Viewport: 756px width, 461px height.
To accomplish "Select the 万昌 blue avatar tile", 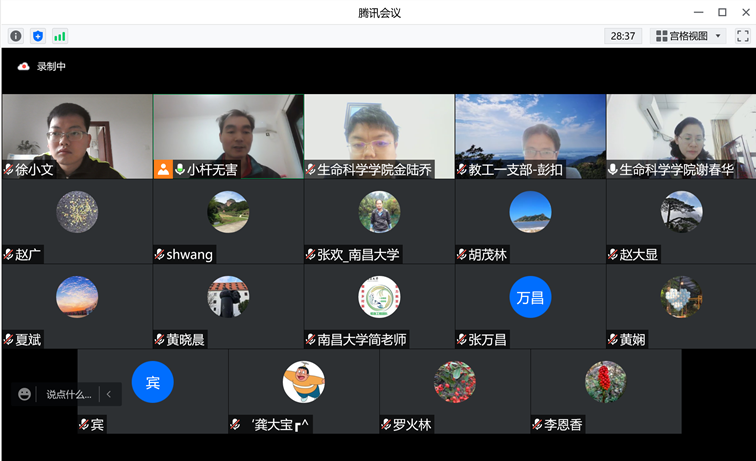I will pyautogui.click(x=530, y=297).
